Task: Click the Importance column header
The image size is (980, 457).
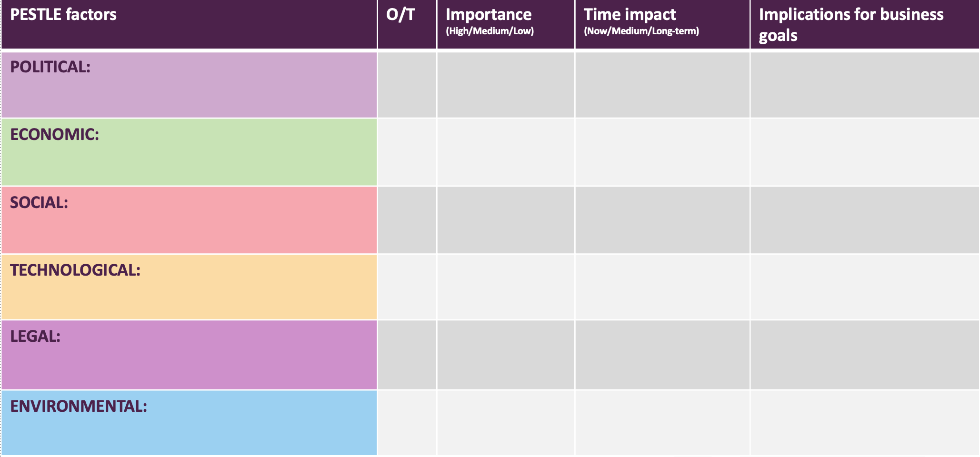Action: pyautogui.click(x=505, y=24)
